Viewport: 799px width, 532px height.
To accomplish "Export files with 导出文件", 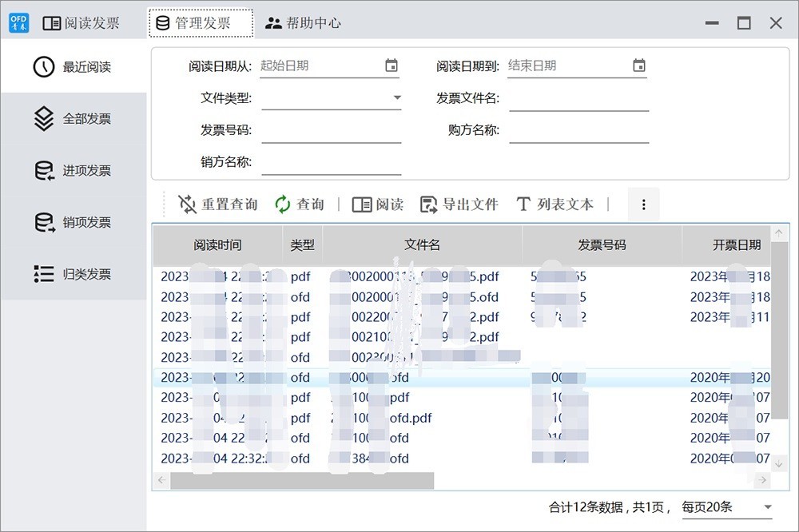I will [459, 204].
